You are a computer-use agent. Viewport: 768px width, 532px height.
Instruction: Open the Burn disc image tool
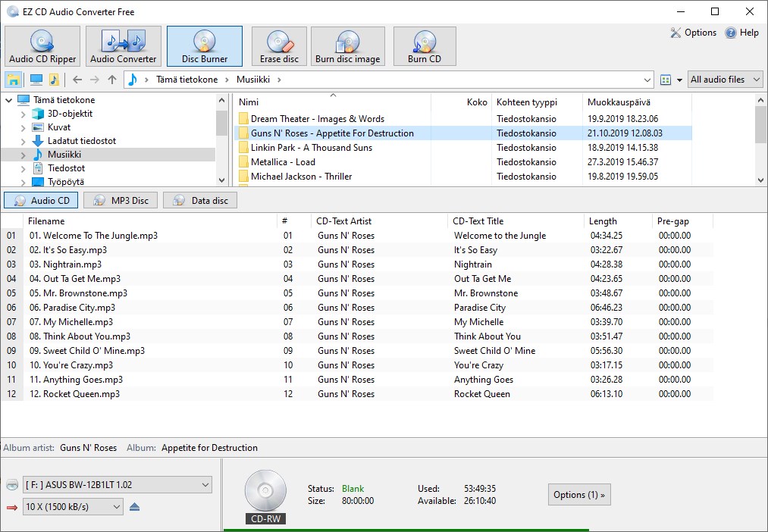pyautogui.click(x=347, y=45)
